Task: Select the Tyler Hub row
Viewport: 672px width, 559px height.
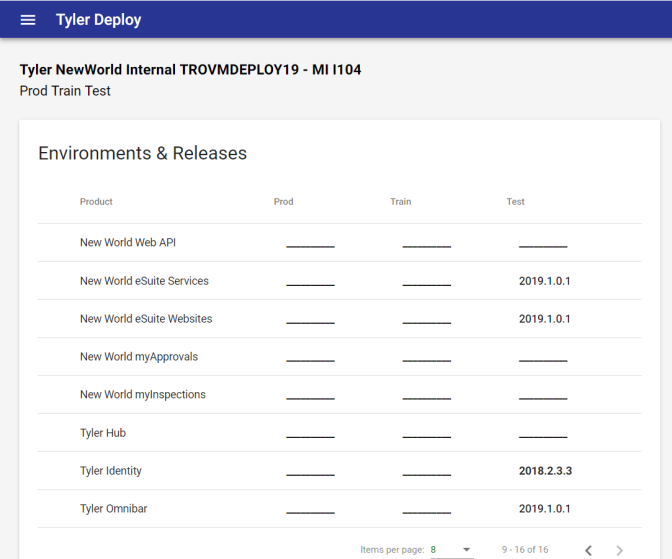Action: (x=103, y=433)
